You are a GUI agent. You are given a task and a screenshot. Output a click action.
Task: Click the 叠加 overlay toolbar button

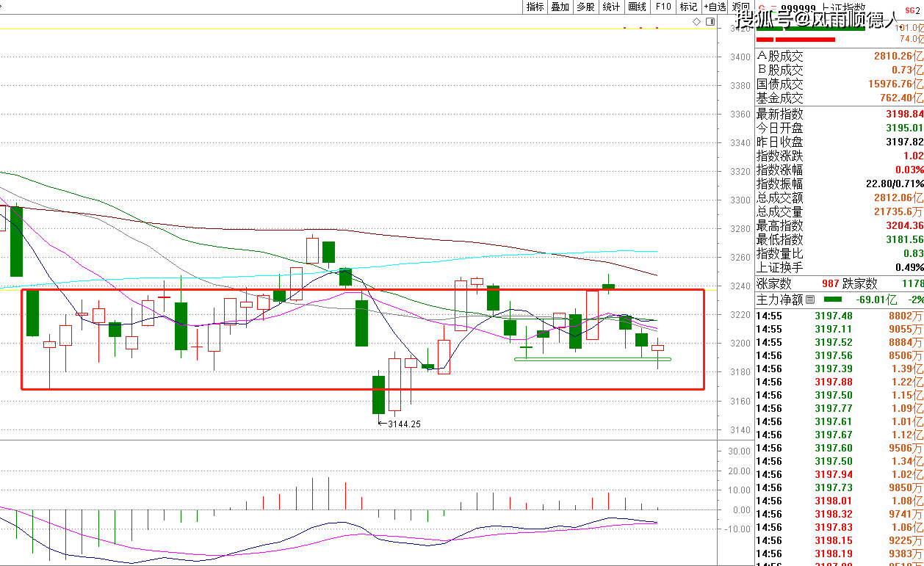[x=560, y=7]
